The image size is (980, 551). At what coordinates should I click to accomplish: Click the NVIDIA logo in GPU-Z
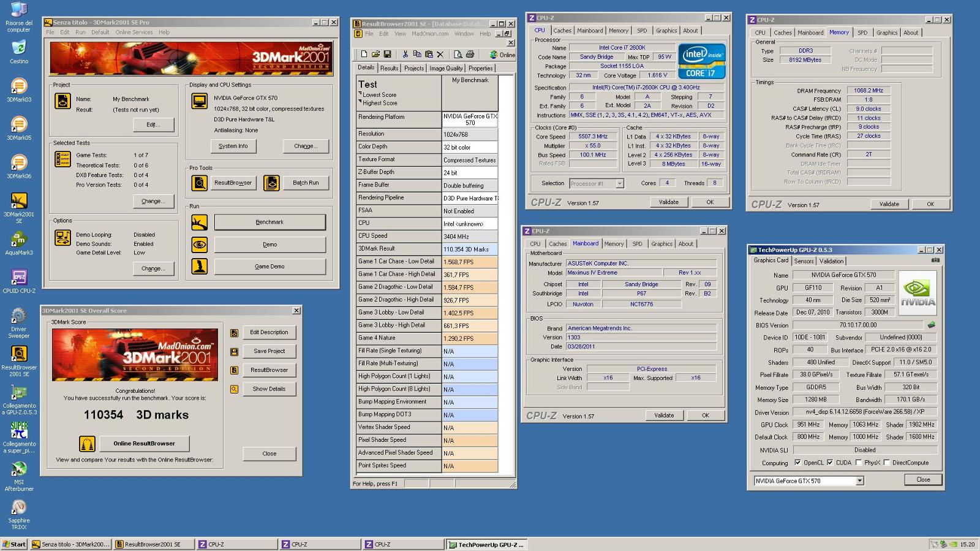[918, 294]
